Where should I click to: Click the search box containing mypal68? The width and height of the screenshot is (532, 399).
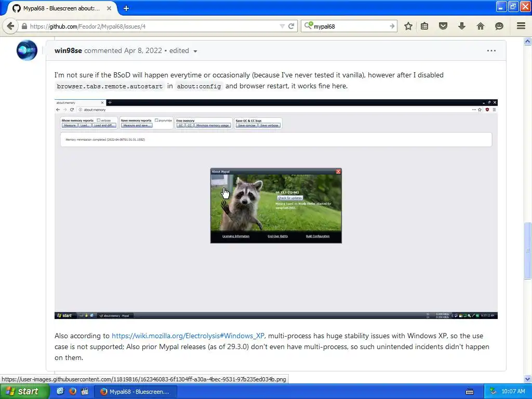click(350, 26)
